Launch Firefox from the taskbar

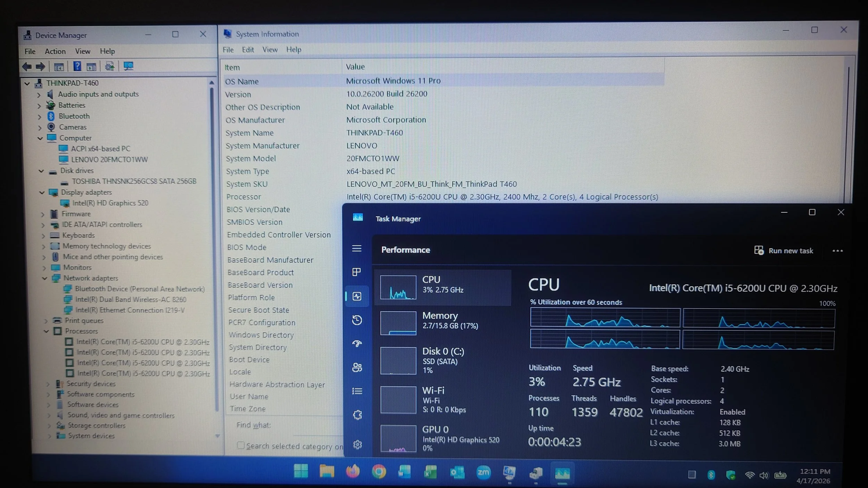click(353, 472)
